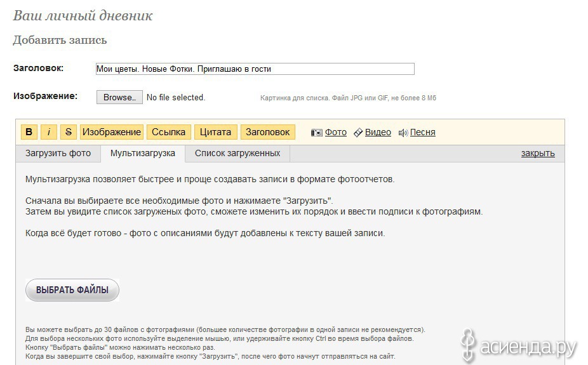588x365 pixels.
Task: Click the Изображение toolbar button
Action: coord(112,132)
